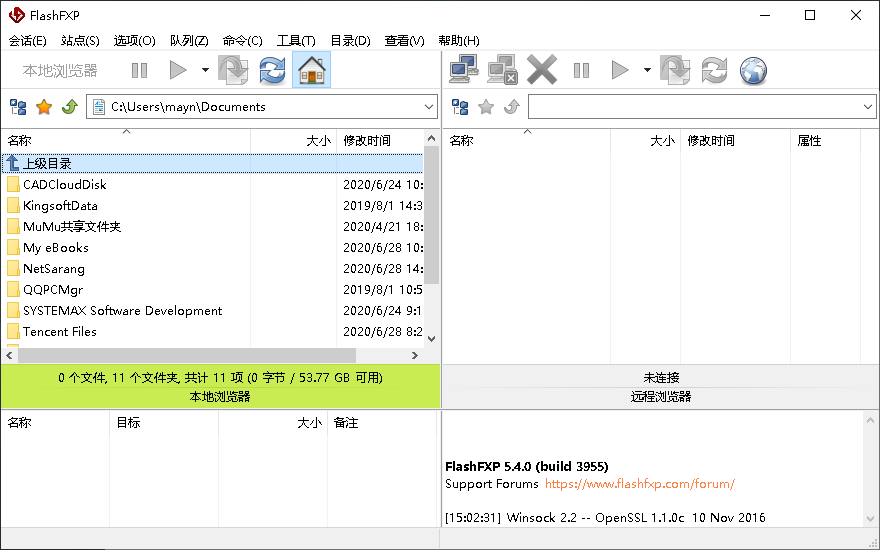Select the 上级目录 parent row

(x=212, y=163)
